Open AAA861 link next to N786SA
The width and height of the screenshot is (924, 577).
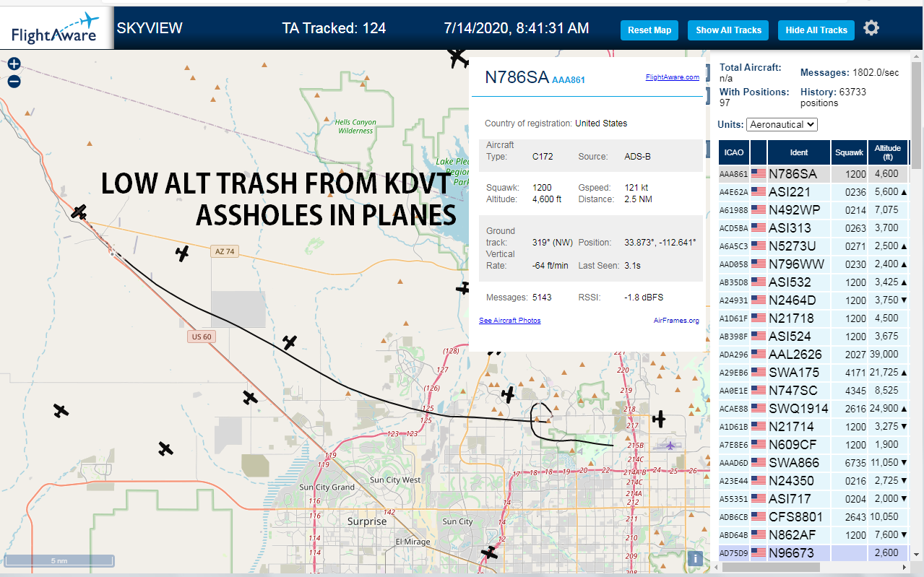coord(569,80)
